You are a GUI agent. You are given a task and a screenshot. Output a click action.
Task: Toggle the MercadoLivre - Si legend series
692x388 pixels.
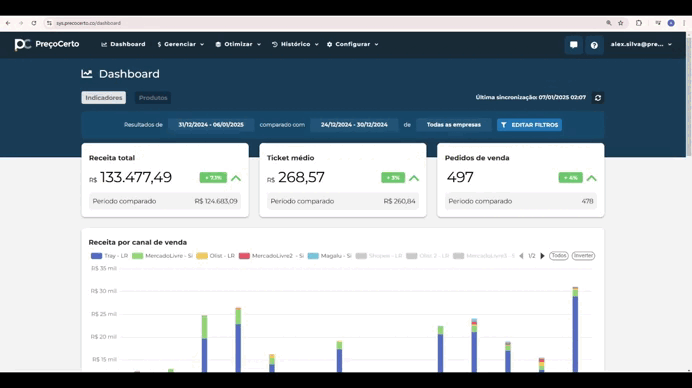pyautogui.click(x=162, y=256)
